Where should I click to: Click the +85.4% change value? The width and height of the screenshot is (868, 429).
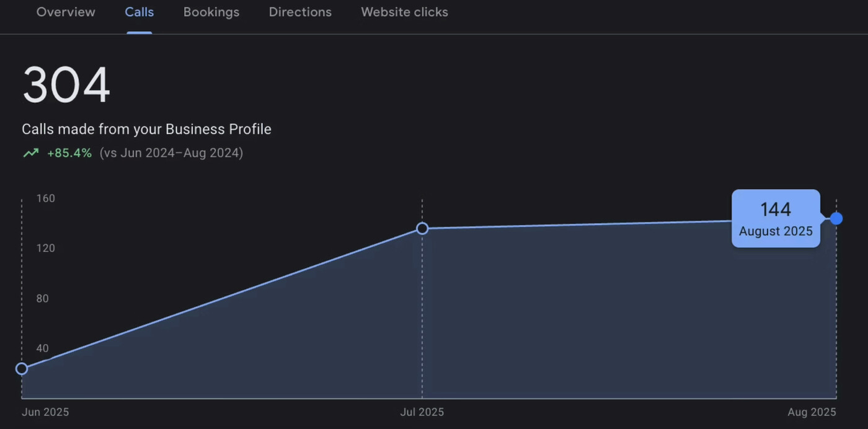click(x=69, y=153)
